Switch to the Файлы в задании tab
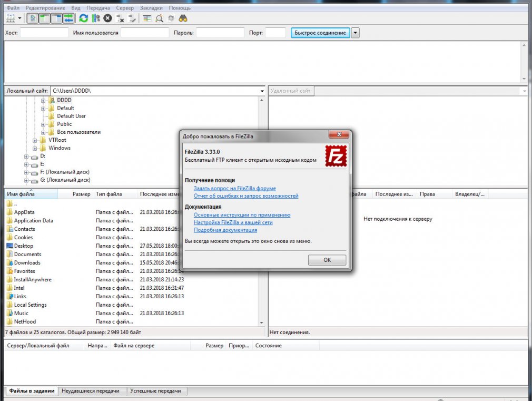 tap(32, 391)
